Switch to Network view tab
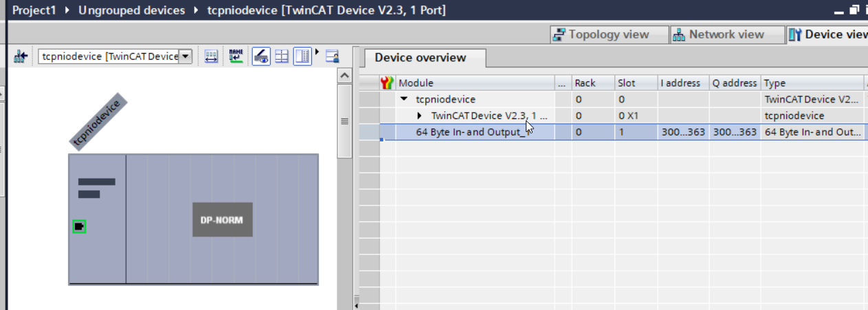 (727, 34)
